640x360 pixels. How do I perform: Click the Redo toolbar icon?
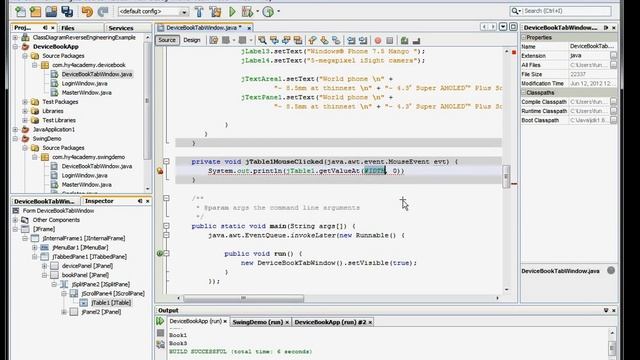pyautogui.click(x=102, y=11)
